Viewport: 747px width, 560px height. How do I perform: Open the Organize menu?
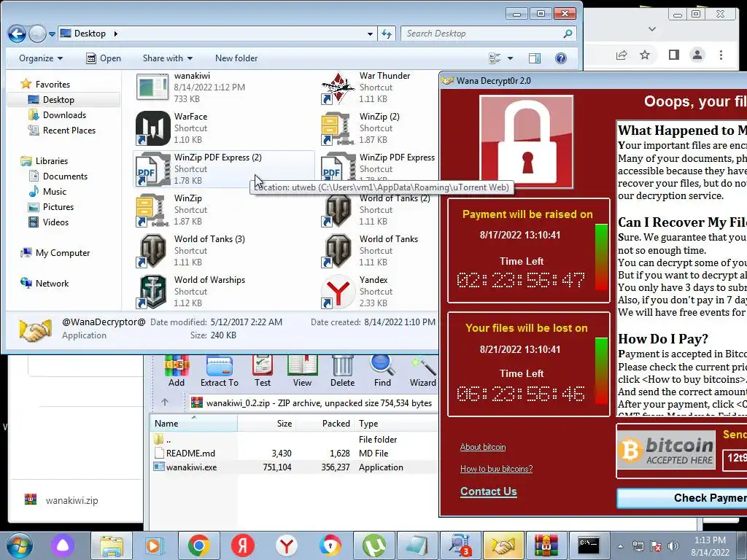(41, 58)
